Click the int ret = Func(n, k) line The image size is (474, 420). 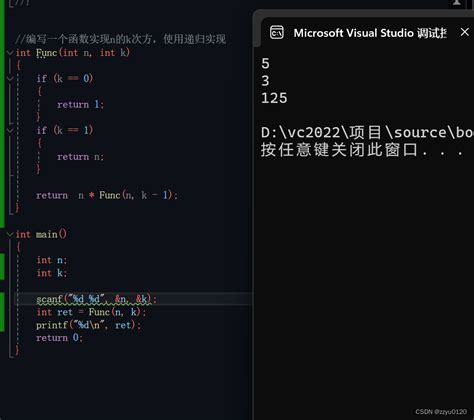coord(91,312)
